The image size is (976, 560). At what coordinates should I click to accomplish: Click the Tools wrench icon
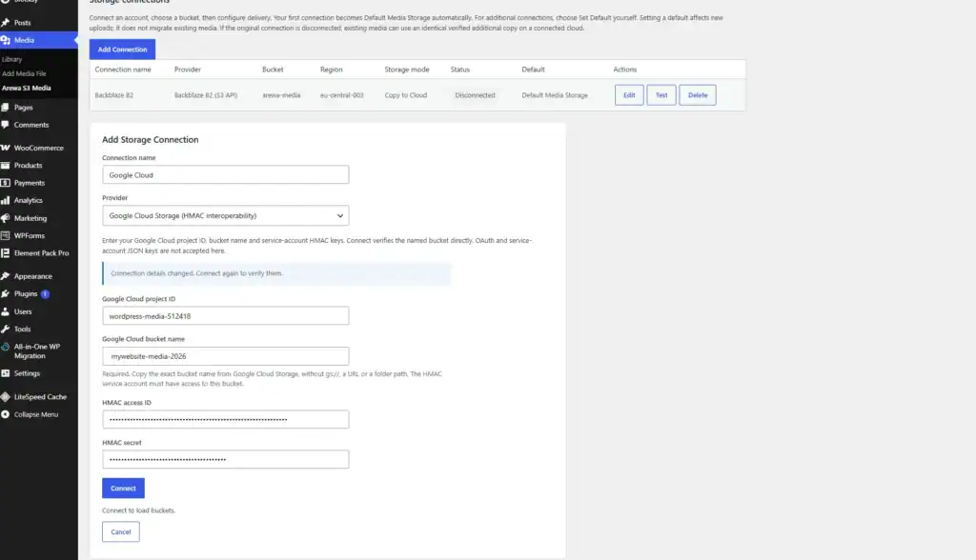[x=6, y=329]
